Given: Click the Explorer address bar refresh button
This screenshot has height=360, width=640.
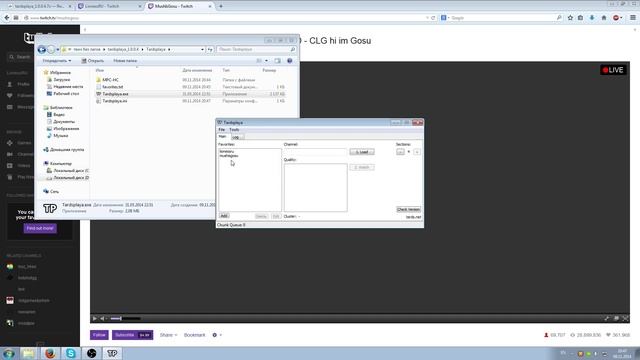Looking at the screenshot, I should point(210,49).
